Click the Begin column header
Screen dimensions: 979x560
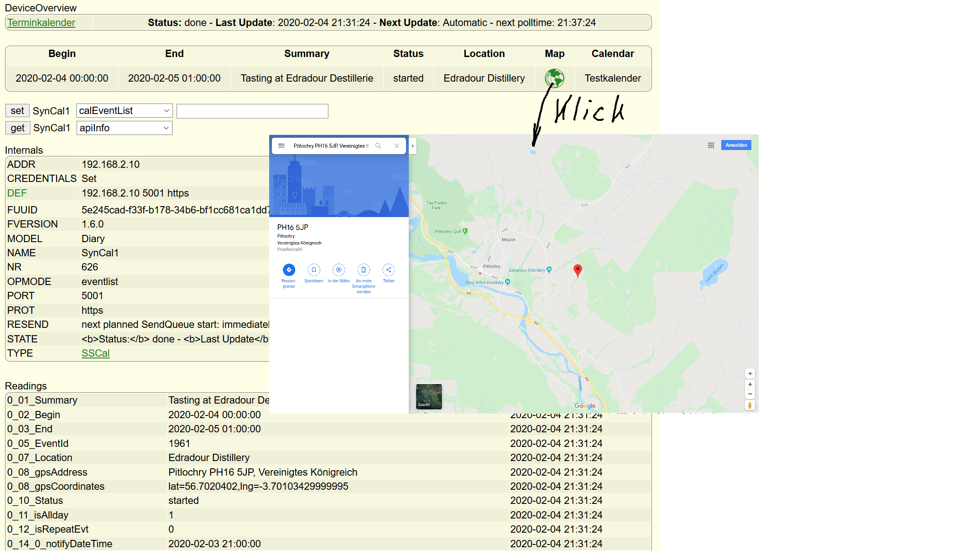tap(62, 54)
